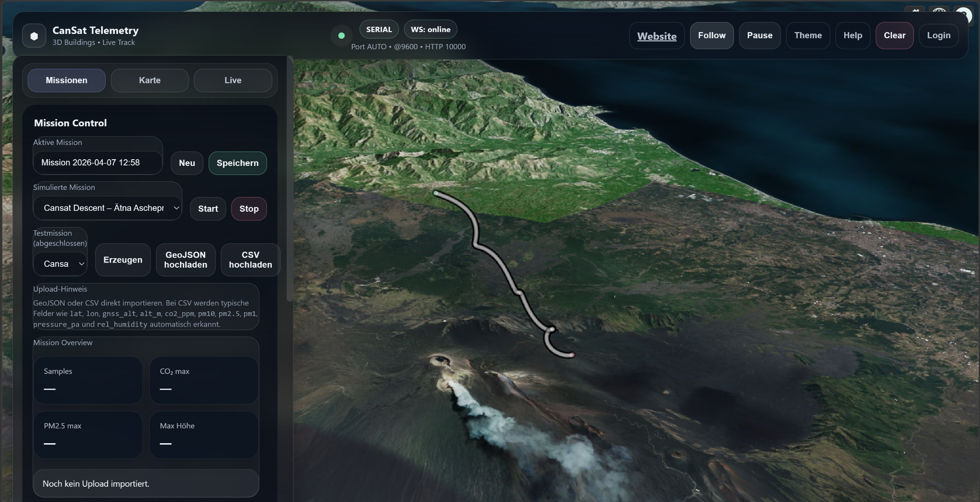Click the Erzeugen button
980x502 pixels.
click(x=122, y=260)
